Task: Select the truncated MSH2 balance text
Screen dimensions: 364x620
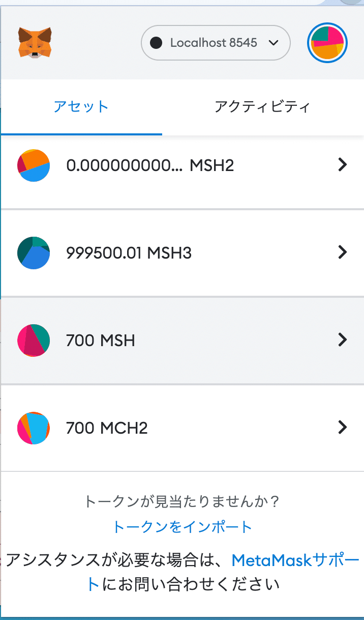Action: pos(150,165)
